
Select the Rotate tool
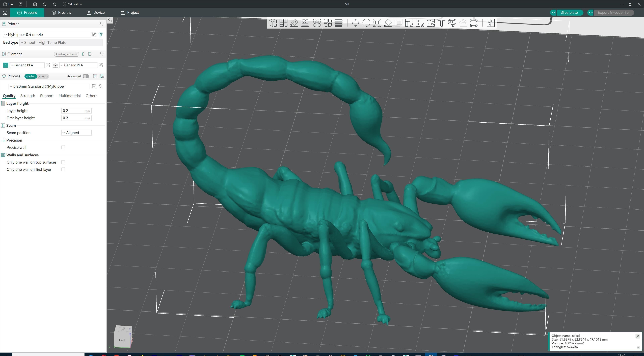click(x=366, y=23)
